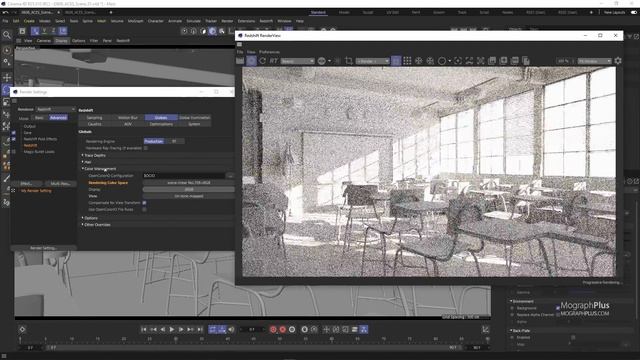Toggle the Magic Bullet Looks checkbox
This screenshot has width=640, height=360.
13,152
